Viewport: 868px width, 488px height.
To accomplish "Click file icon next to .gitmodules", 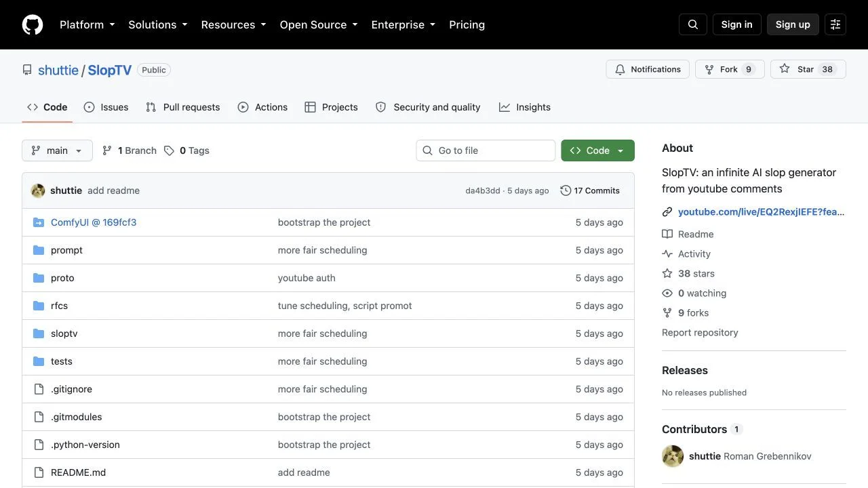I will (39, 417).
